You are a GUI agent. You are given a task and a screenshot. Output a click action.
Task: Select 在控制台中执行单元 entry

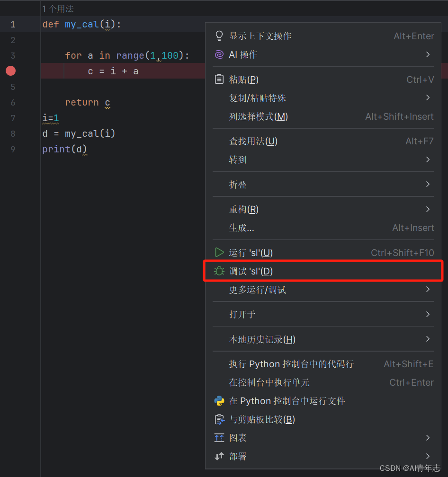click(323, 382)
